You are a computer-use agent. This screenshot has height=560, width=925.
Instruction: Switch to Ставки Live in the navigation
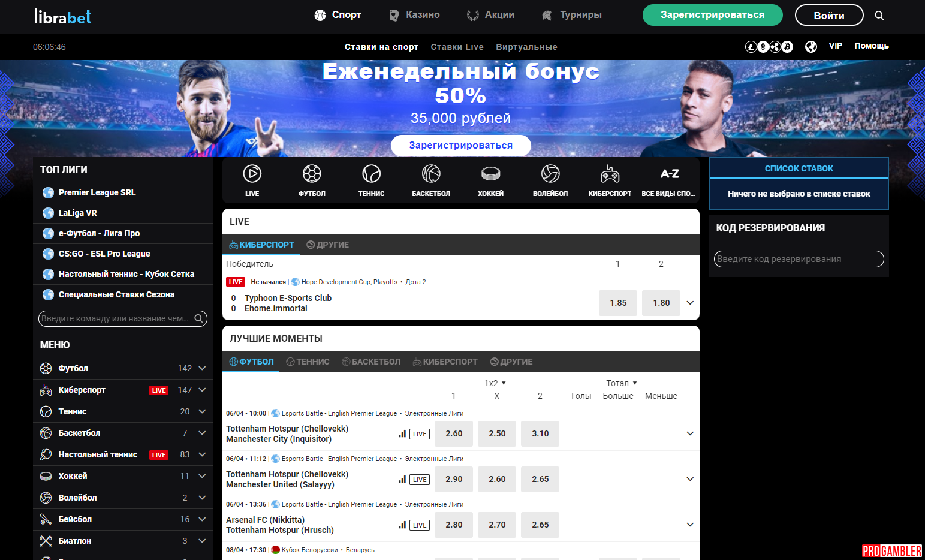457,47
